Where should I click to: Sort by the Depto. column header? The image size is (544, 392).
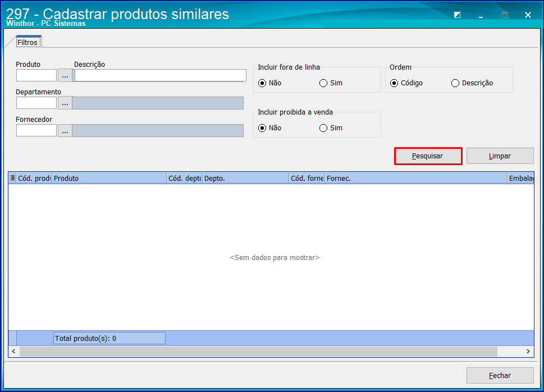pyautogui.click(x=246, y=178)
